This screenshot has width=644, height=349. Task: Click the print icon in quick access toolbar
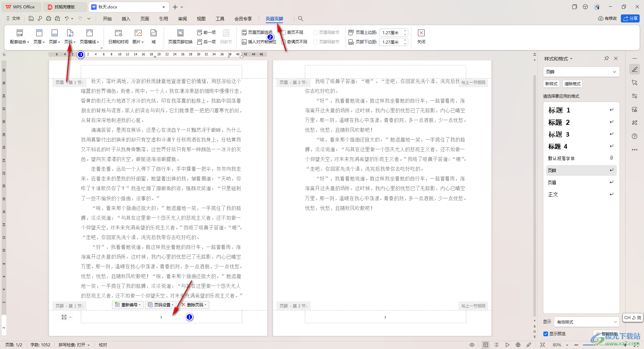pyautogui.click(x=49, y=19)
